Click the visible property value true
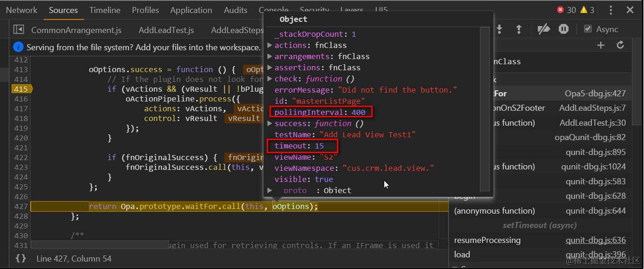This screenshot has width=644, height=269. click(x=324, y=179)
